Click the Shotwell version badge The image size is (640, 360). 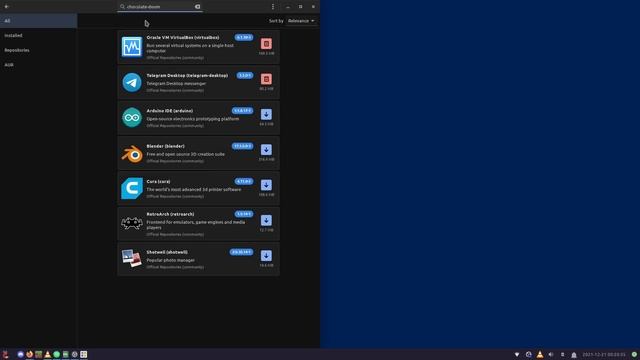point(241,252)
